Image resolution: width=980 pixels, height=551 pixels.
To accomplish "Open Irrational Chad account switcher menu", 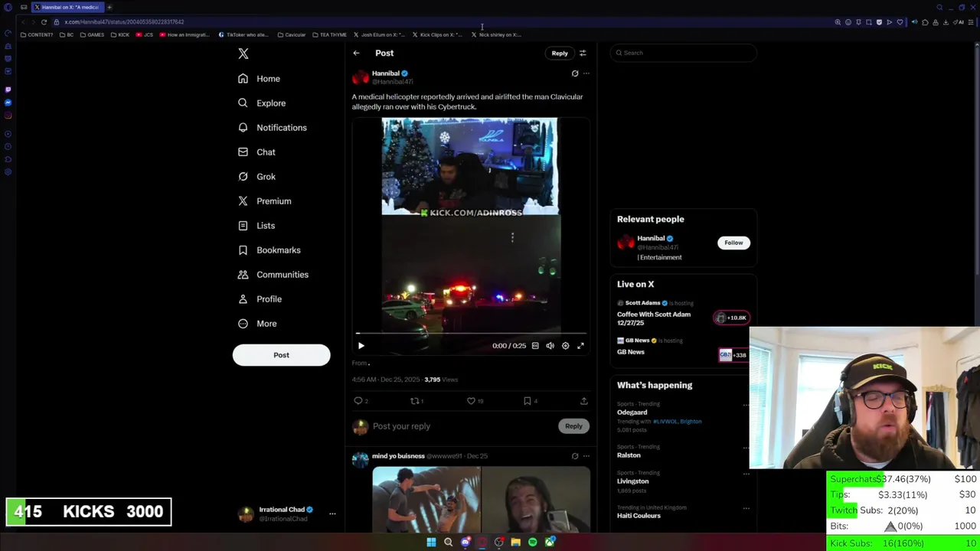I will point(332,514).
